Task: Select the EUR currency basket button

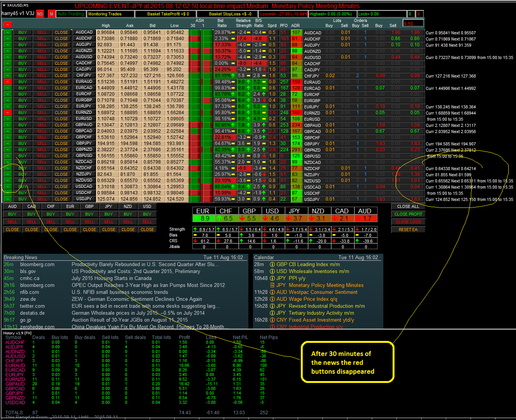Action: tap(70, 206)
